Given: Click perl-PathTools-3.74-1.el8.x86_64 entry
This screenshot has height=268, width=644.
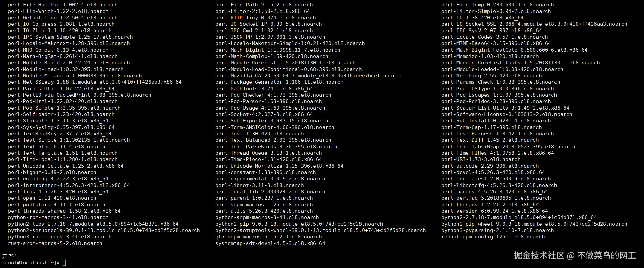Looking at the screenshot, I should [264, 89].
